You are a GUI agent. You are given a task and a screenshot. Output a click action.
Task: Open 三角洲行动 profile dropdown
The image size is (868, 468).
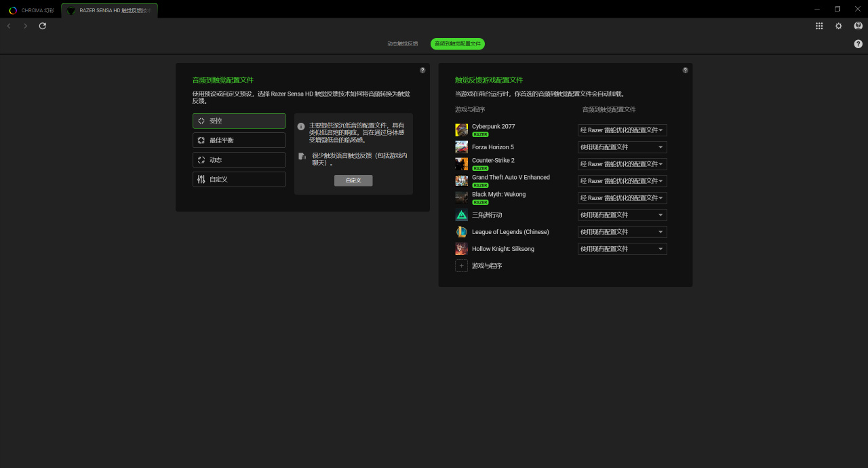point(622,215)
